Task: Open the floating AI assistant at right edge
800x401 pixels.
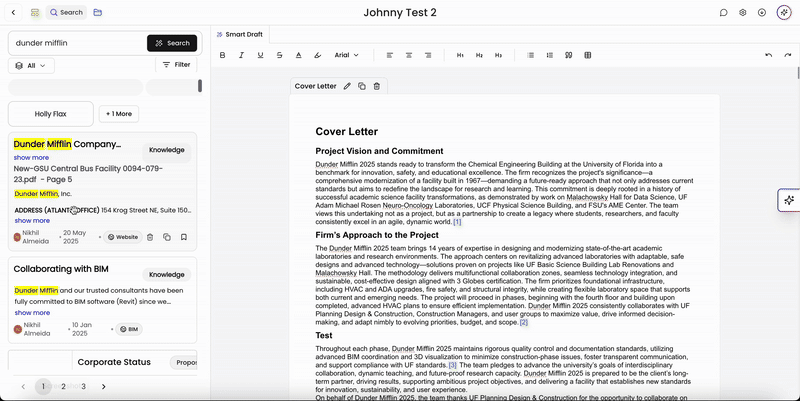Action: point(789,200)
